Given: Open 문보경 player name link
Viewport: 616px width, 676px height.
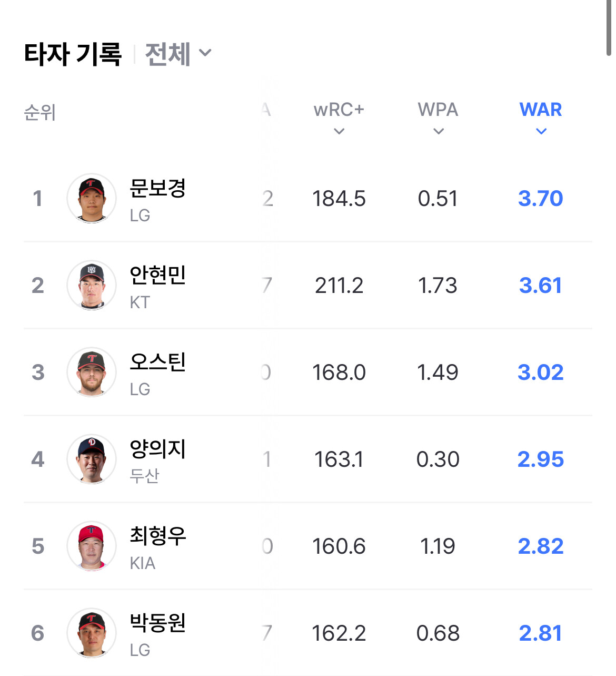Looking at the screenshot, I should click(157, 188).
